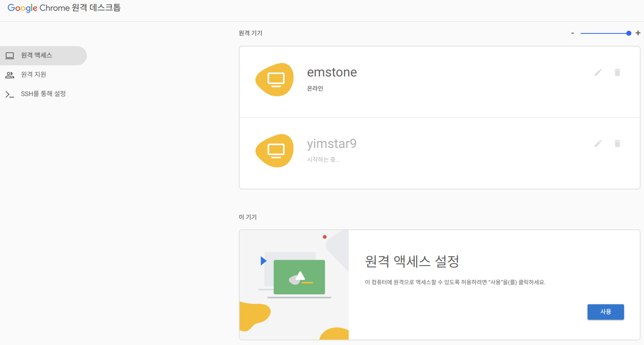Edit the emstone device name with pencil icon
644x345 pixels.
point(598,72)
